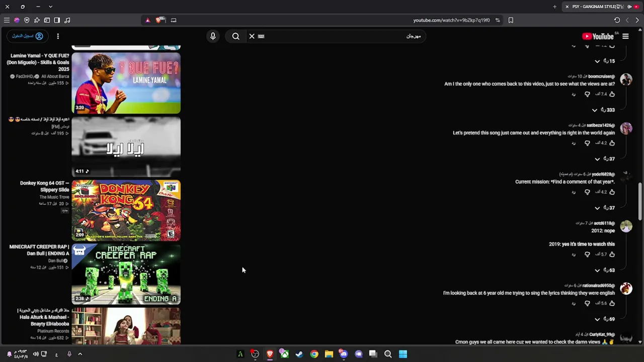The height and width of the screenshot is (362, 644).
Task: Go to YouTube home via the logo
Action: point(598,36)
